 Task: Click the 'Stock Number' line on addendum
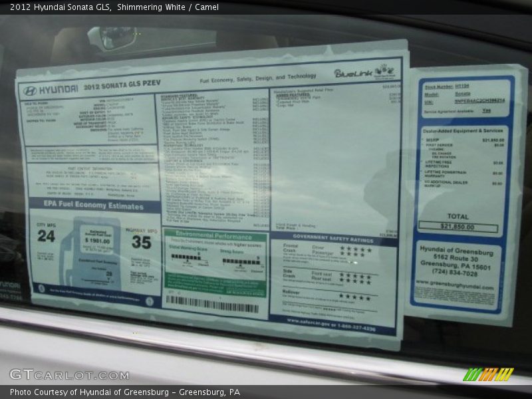tap(447, 86)
